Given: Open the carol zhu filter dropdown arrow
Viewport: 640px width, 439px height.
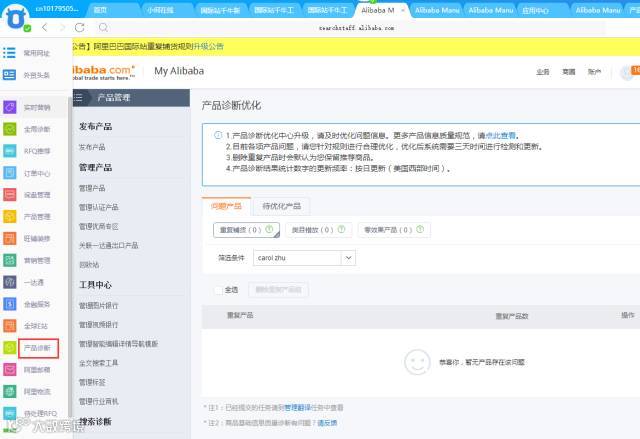Looking at the screenshot, I should 348,258.
